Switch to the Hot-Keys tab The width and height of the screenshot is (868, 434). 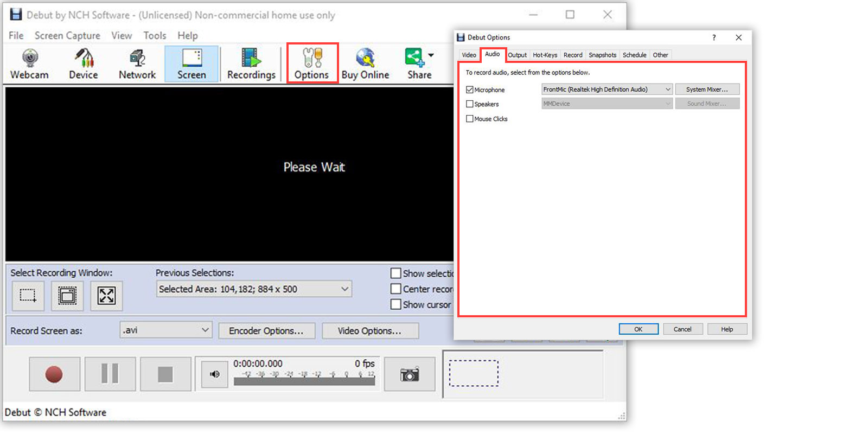pos(545,55)
